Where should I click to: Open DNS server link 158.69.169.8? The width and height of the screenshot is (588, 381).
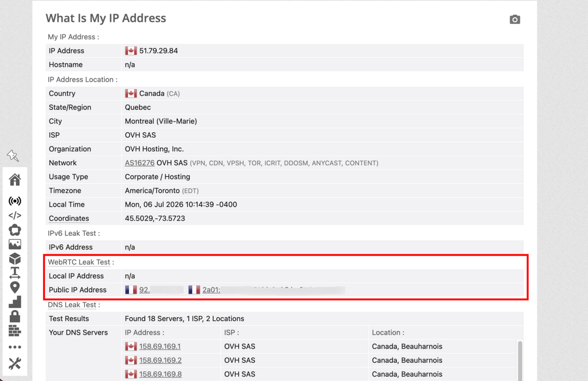160,374
